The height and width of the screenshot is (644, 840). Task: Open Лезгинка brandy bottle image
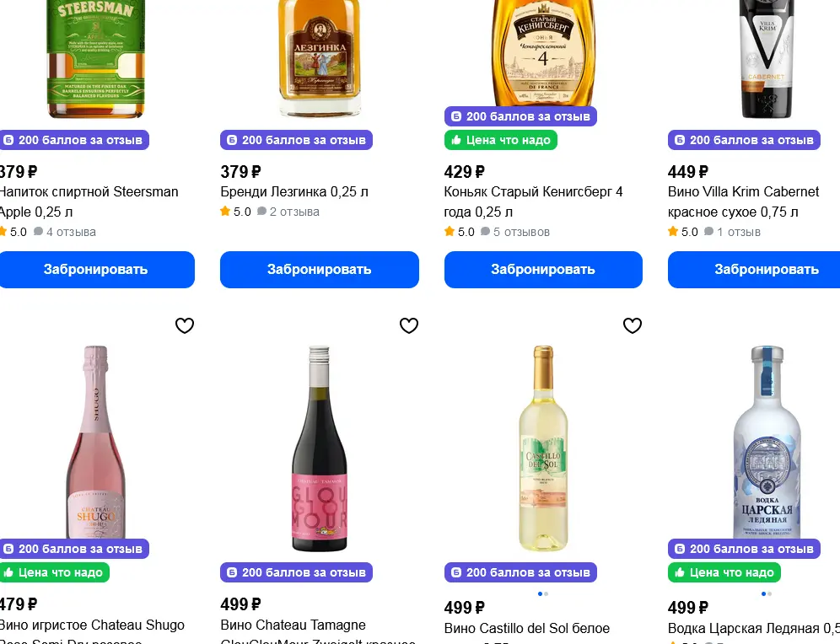319,59
